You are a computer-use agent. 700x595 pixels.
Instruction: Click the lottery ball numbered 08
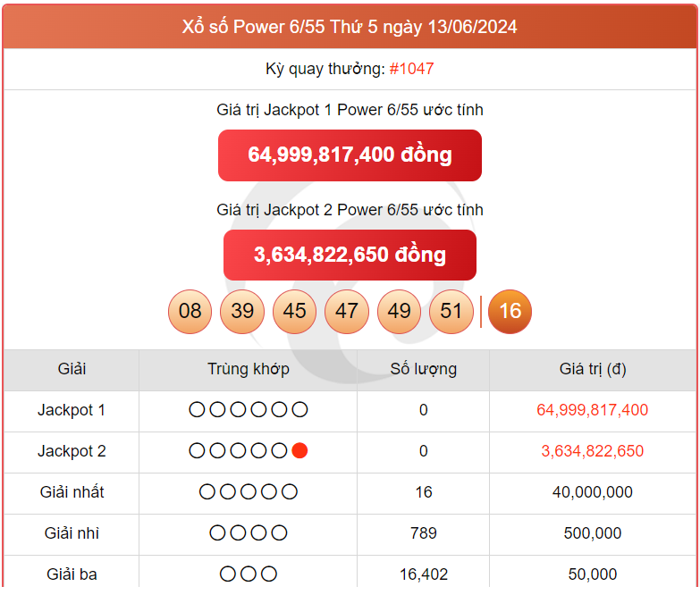[x=190, y=311]
